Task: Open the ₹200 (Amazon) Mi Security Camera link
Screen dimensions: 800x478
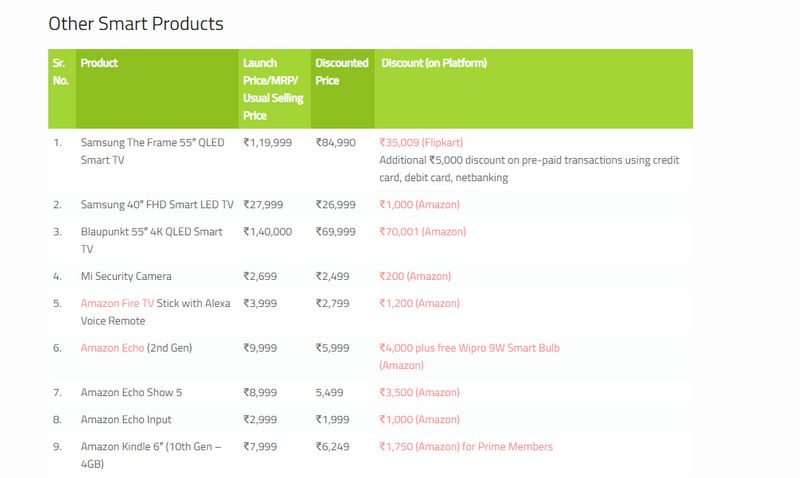Action: click(x=415, y=276)
